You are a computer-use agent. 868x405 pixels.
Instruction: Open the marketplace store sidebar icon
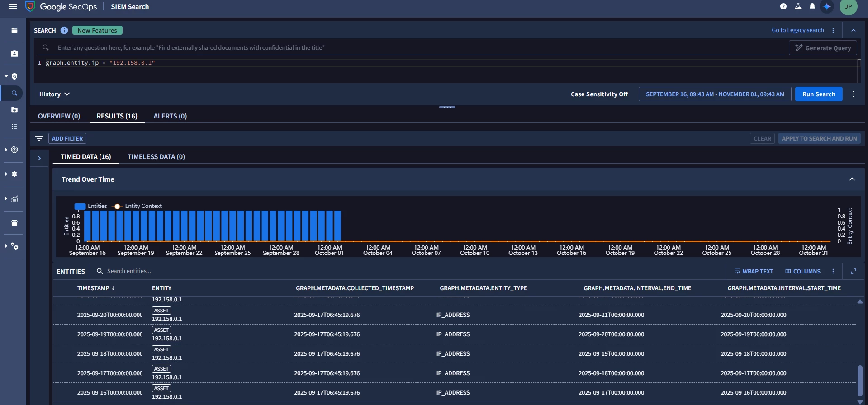(14, 223)
